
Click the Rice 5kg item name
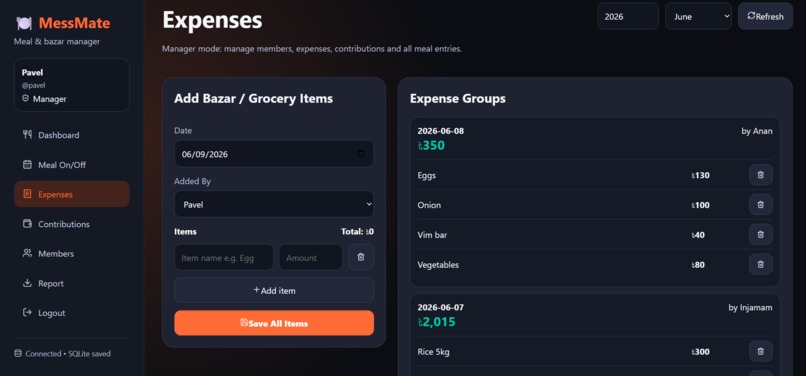coord(433,352)
